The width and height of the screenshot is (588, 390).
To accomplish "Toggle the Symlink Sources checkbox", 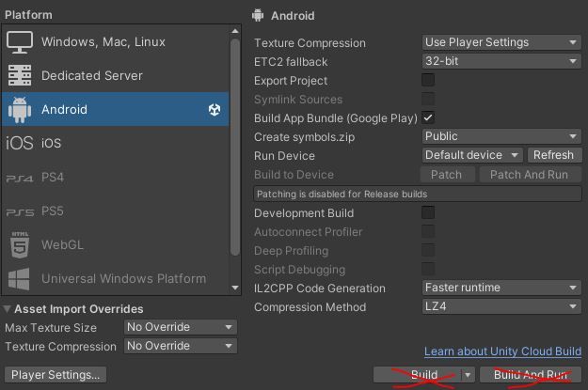I will 428,99.
